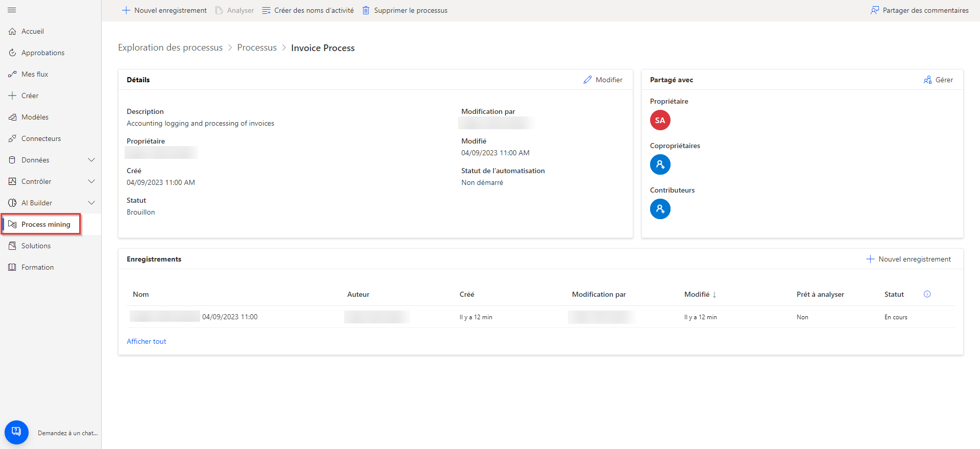
Task: Expand the Contrôler sidebar section
Action: [91, 181]
